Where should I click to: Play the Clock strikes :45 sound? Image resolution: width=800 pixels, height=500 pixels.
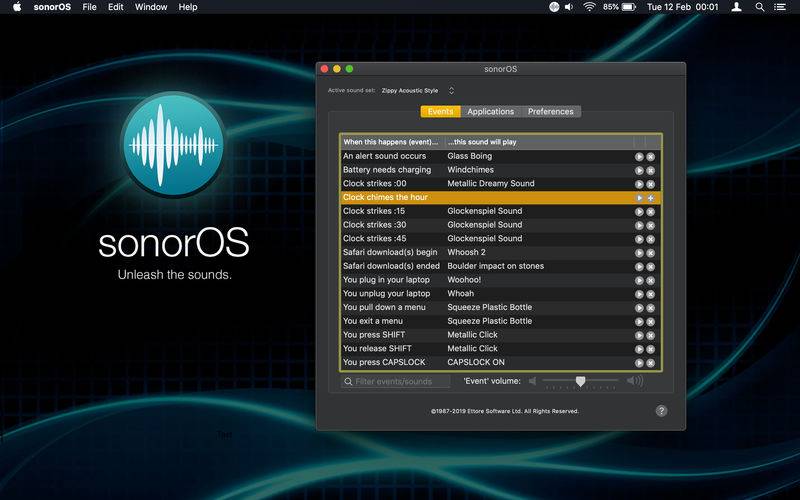(639, 239)
